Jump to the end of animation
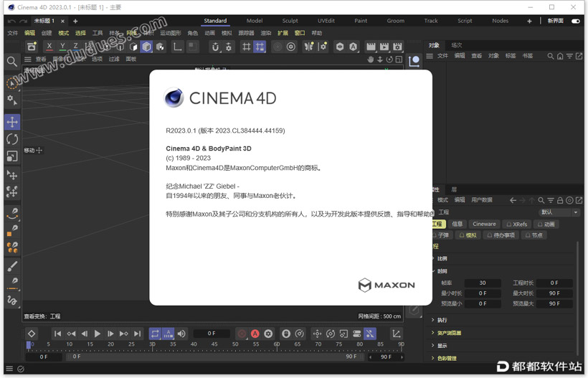 (x=138, y=334)
